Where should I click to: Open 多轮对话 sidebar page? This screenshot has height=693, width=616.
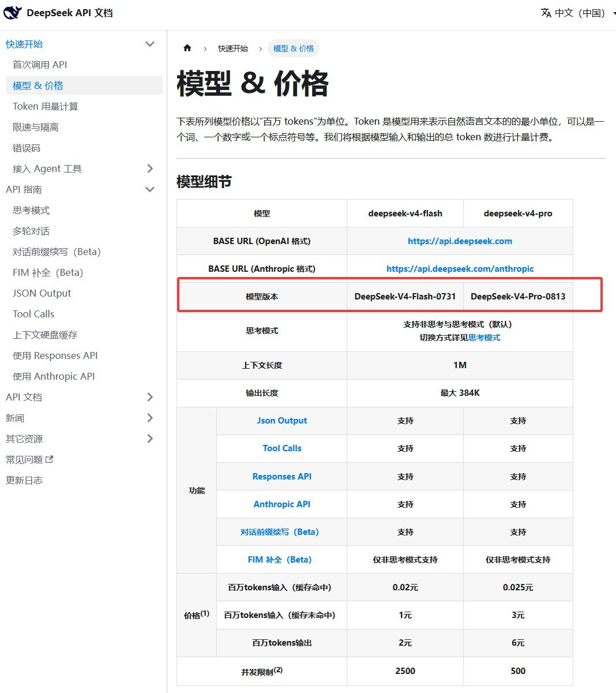31,231
